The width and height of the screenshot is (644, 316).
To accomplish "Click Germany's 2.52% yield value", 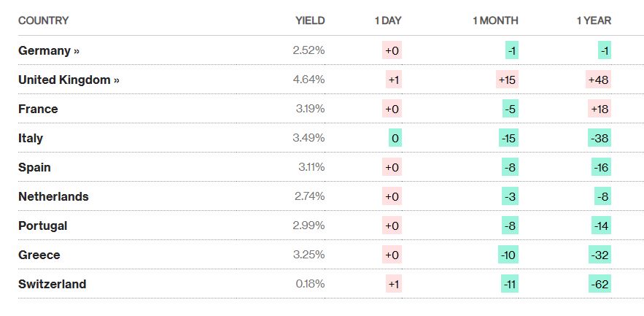I will 309,51.
